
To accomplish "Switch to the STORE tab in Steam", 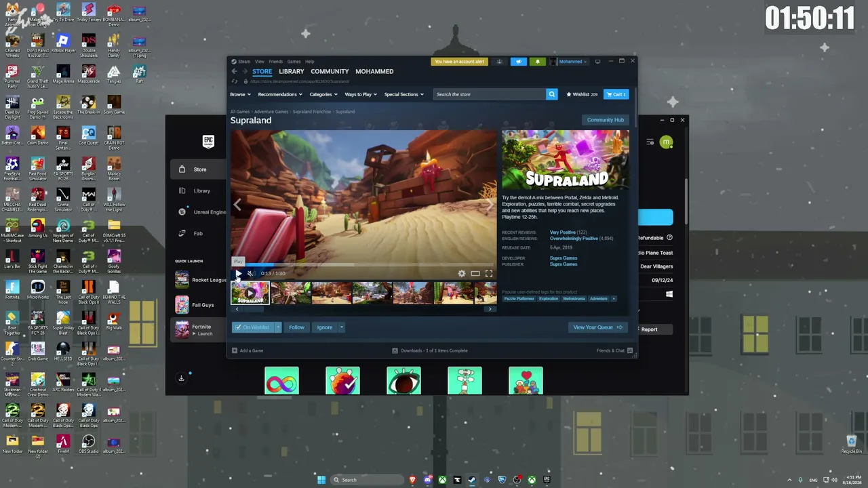I will 262,71.
